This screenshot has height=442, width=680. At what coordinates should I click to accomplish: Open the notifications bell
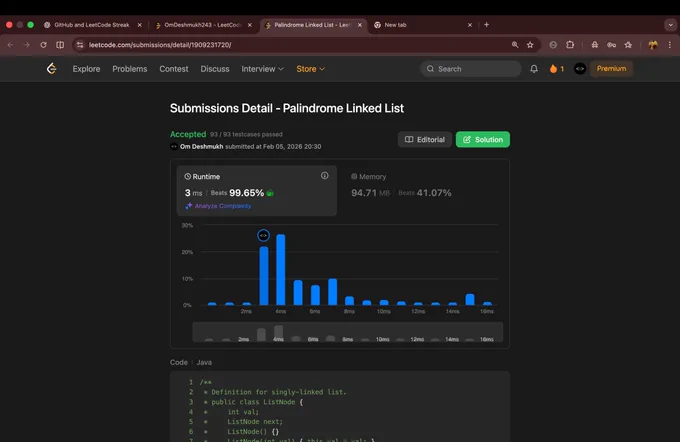534,69
